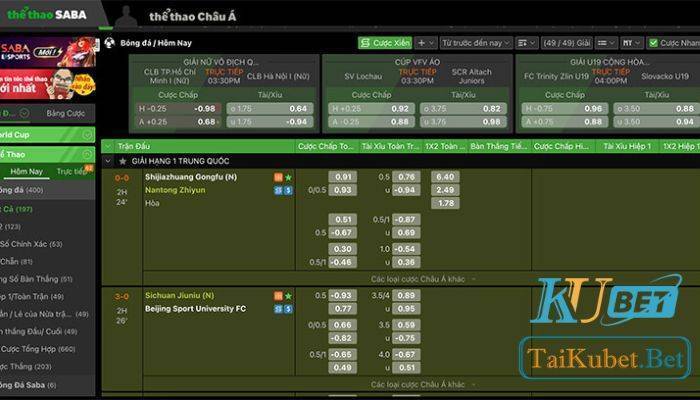The image size is (700, 400).
Task: Click u 1.75 odds -0.94 in featured match
Action: [x=270, y=122]
